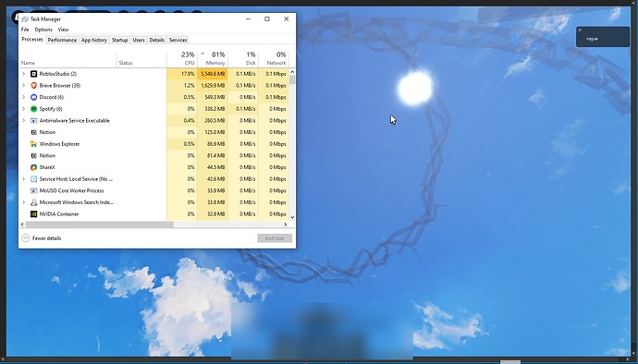Click the Discord process icon

pos(34,97)
